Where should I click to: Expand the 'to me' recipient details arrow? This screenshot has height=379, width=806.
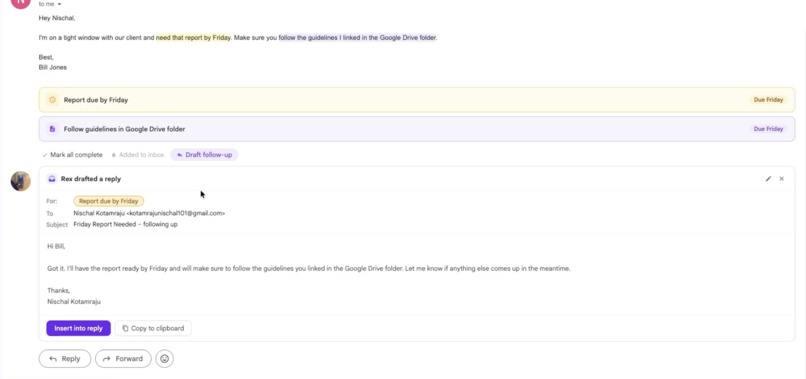point(59,4)
